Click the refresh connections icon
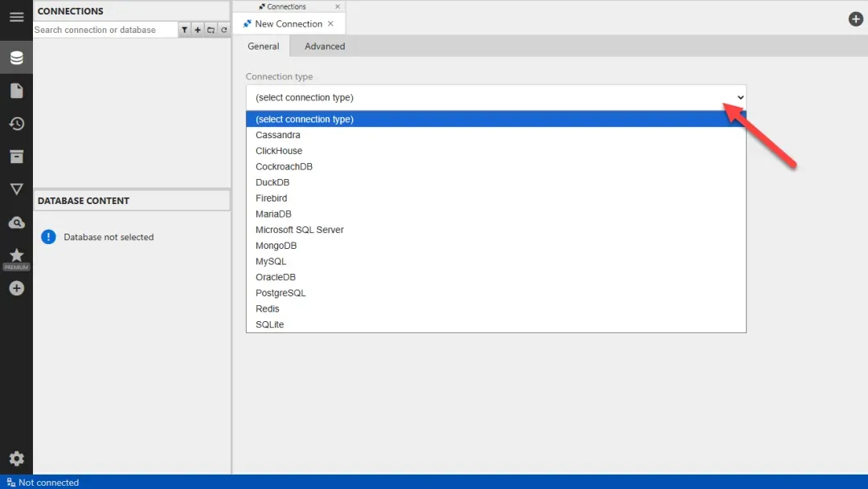Screen dimensions: 868x489 point(224,30)
